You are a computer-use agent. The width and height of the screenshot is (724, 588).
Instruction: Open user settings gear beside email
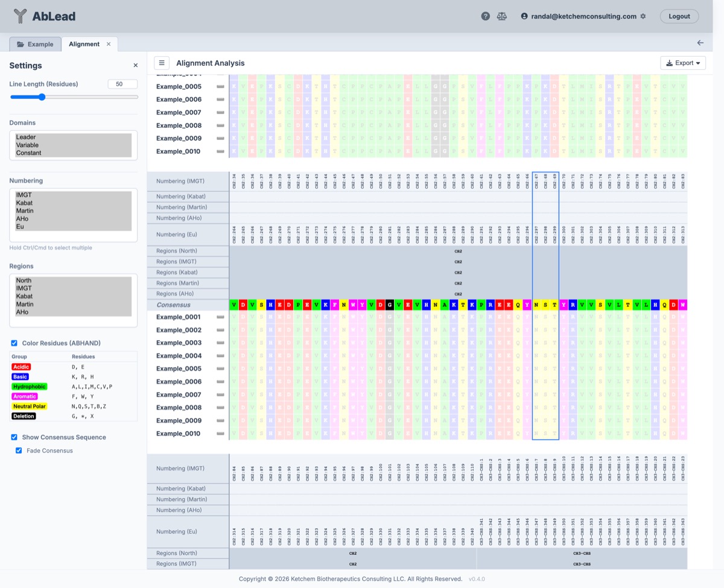point(643,16)
